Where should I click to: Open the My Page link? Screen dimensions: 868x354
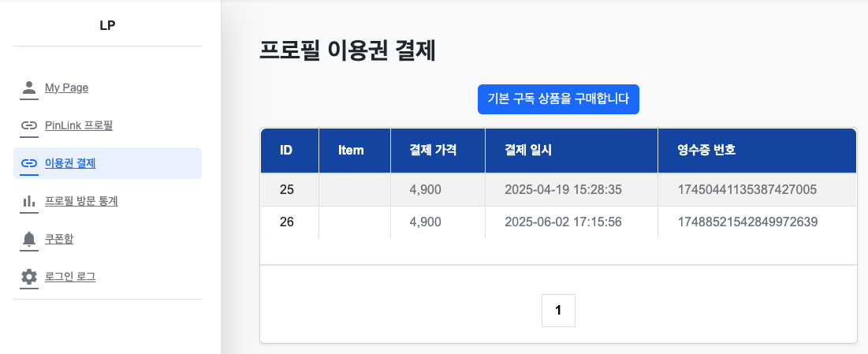point(66,88)
